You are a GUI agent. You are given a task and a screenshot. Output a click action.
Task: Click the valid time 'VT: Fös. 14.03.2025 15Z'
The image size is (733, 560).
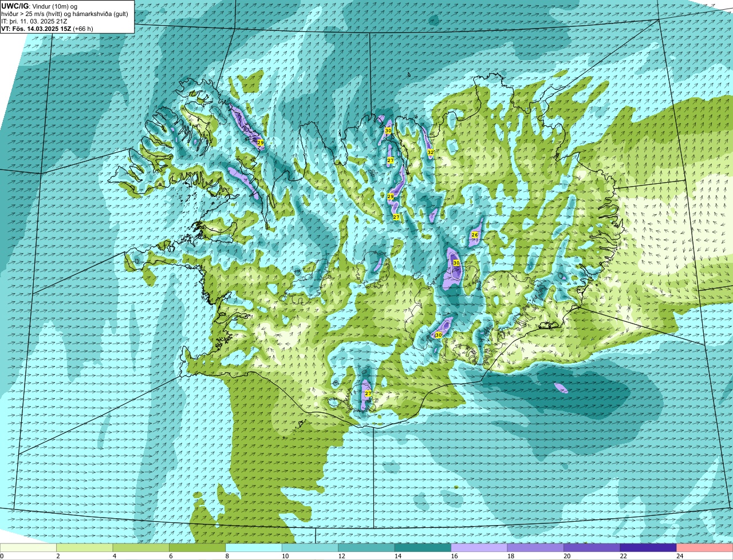click(x=37, y=28)
